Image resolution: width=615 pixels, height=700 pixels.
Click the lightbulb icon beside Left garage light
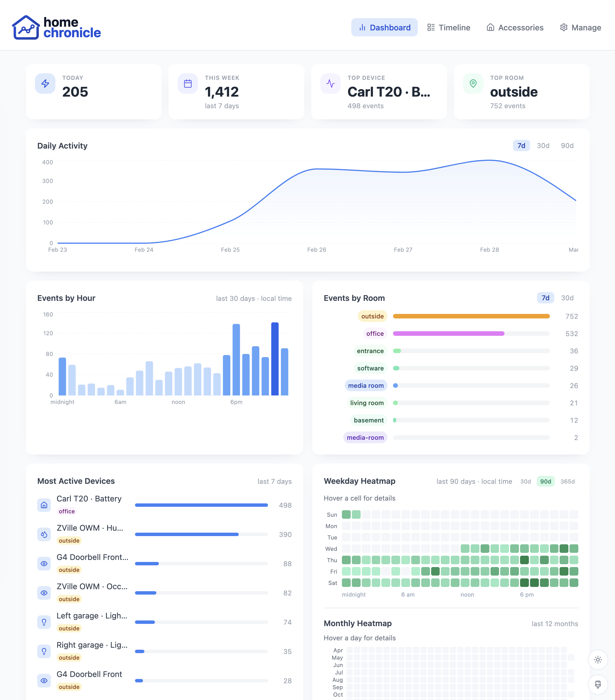[44, 622]
